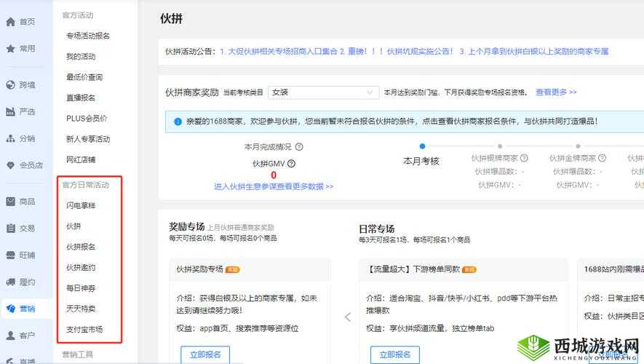Open 跨境 globe section
The width and height of the screenshot is (644, 364).
click(20, 85)
